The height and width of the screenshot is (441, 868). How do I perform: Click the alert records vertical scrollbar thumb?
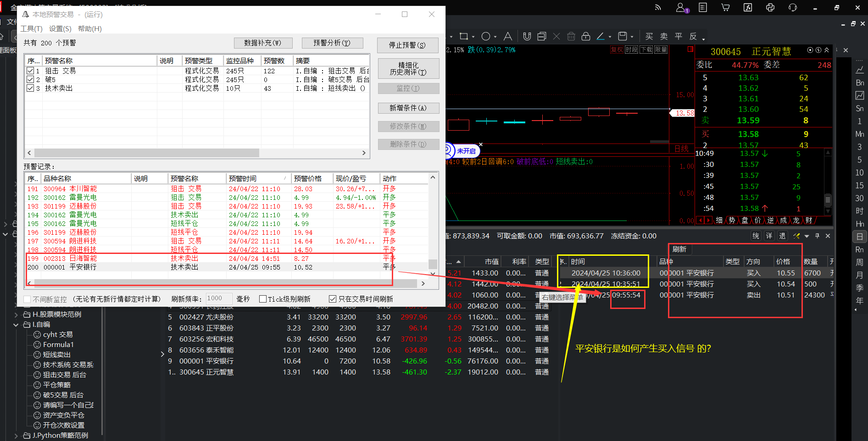click(433, 264)
